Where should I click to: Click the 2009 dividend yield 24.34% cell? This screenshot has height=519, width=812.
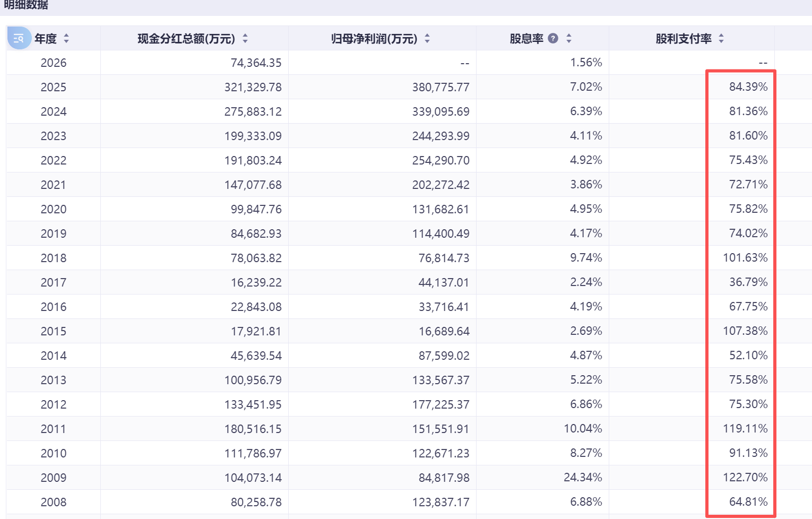[583, 478]
